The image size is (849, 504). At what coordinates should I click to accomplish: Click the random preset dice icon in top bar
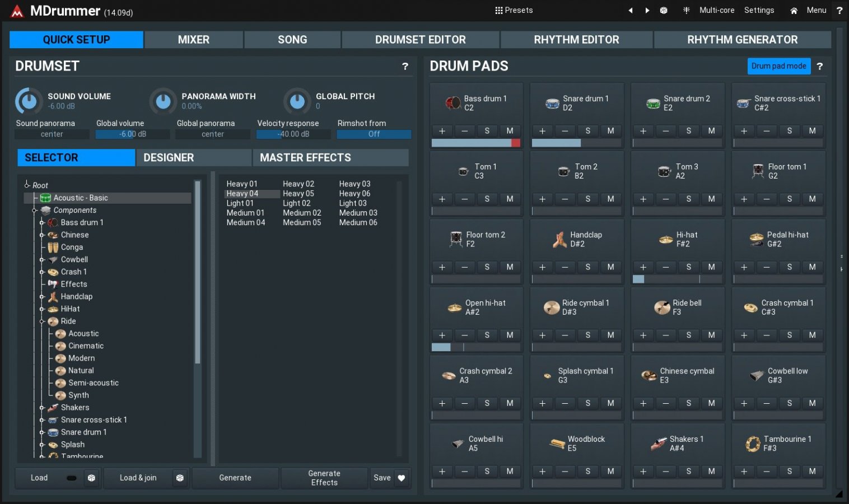tap(664, 11)
